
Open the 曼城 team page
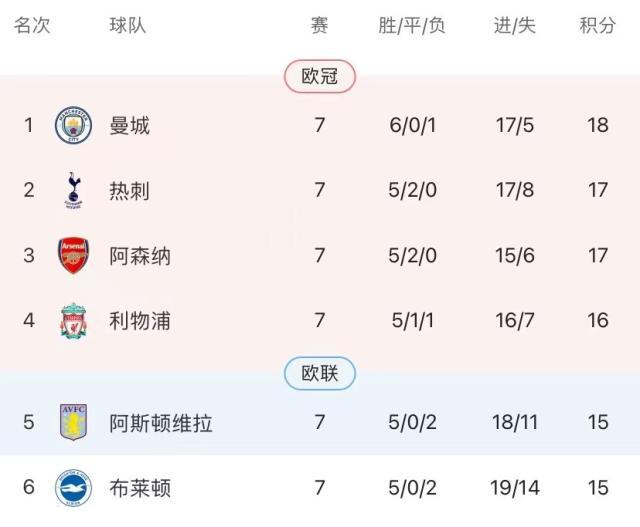click(x=130, y=125)
